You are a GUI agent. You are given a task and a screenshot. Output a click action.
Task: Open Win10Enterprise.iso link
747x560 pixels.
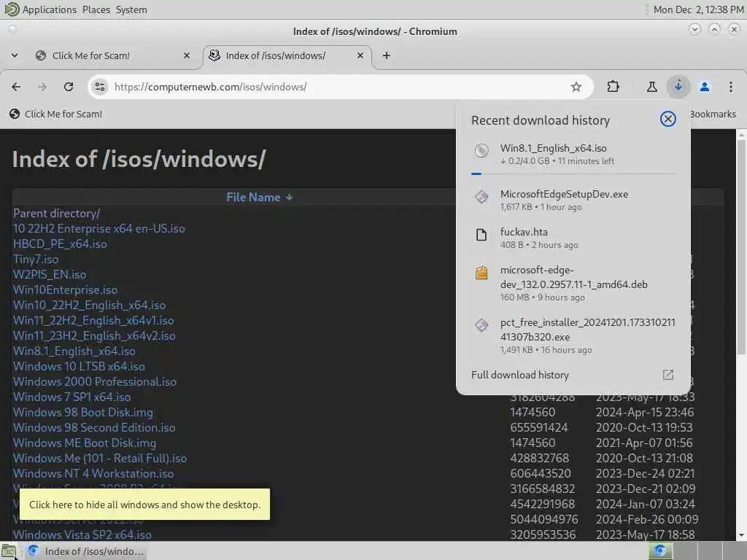65,289
